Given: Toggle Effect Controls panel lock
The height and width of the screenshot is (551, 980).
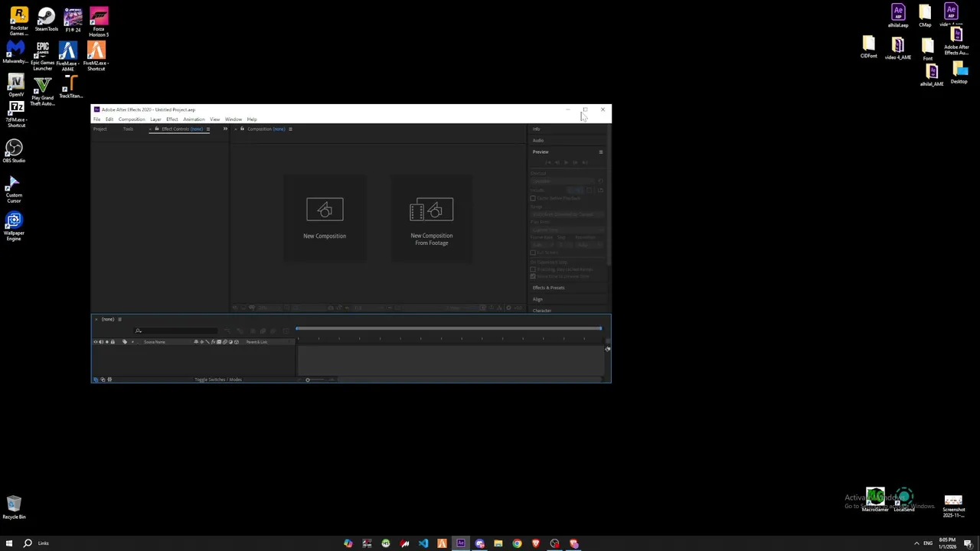Looking at the screenshot, I should [x=157, y=129].
